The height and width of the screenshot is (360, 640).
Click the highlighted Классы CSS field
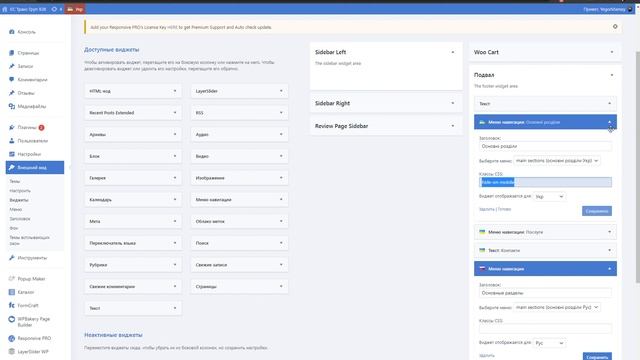coord(545,182)
